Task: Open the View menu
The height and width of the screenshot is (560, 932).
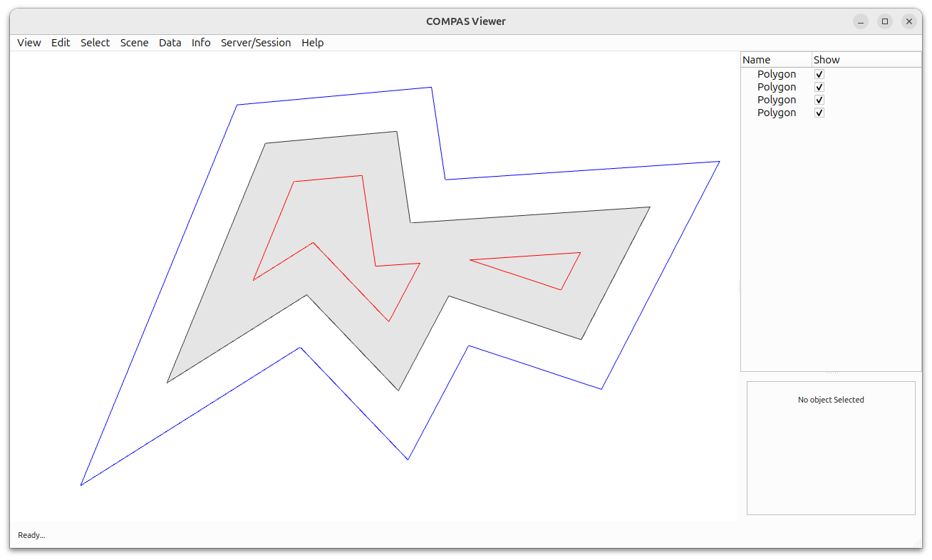Action: (29, 43)
